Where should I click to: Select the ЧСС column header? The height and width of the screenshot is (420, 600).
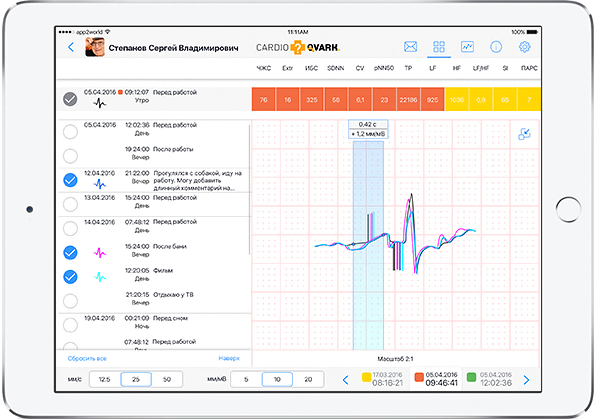(x=264, y=68)
